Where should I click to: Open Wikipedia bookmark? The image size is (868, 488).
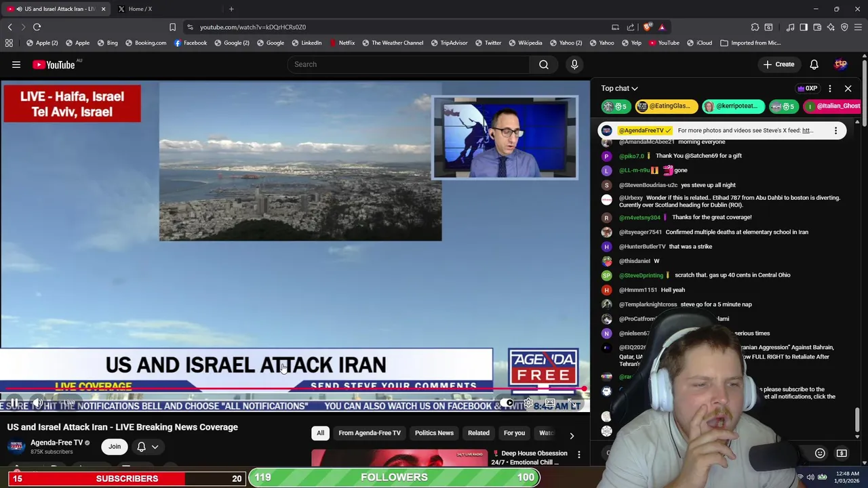pos(525,43)
